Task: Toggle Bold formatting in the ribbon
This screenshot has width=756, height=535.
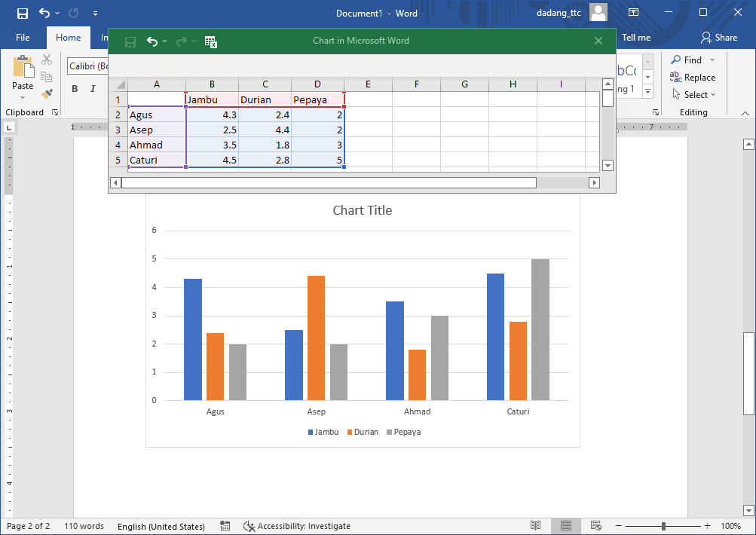Action: 75,88
